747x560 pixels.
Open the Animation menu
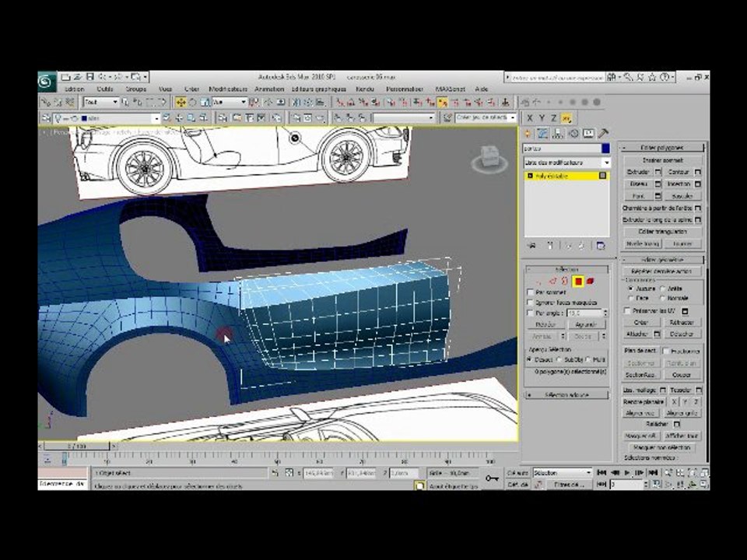(269, 89)
